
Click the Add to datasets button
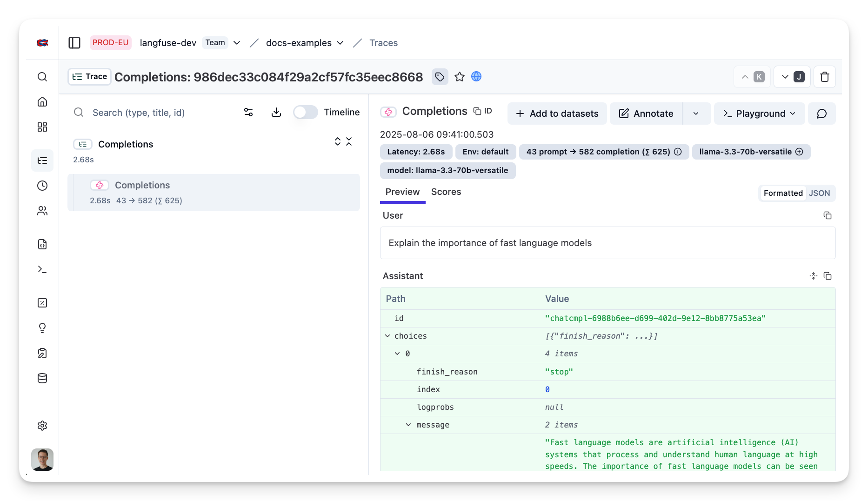[557, 113]
